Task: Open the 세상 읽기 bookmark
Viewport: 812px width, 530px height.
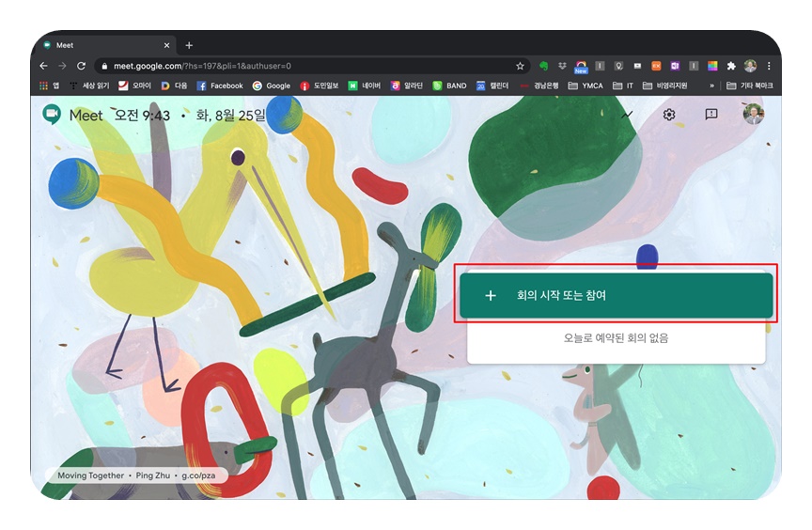Action: pyautogui.click(x=89, y=86)
